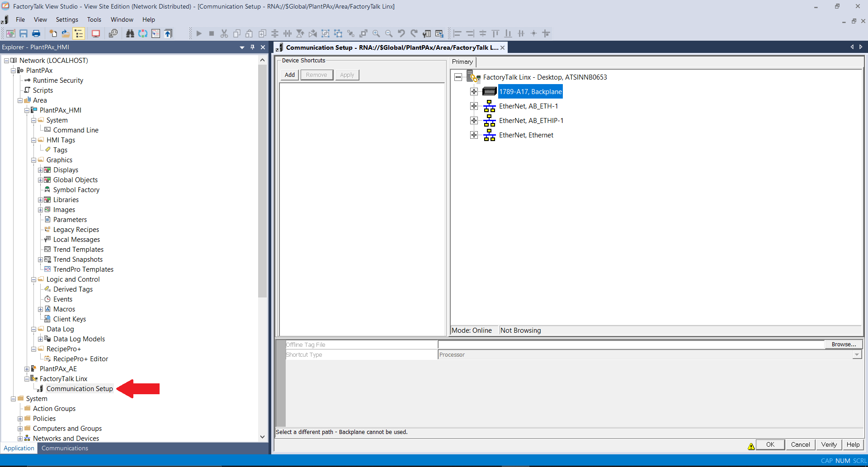Click the Ungroup objects toolbar icon

click(x=338, y=33)
